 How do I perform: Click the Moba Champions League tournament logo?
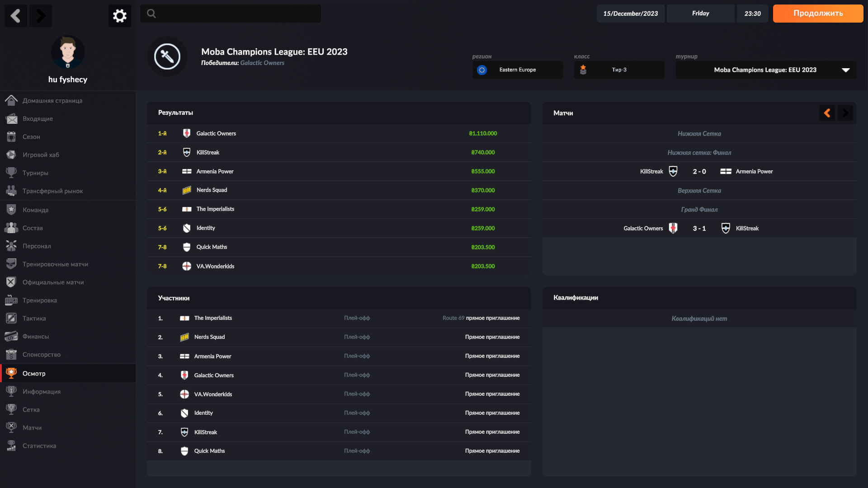pos(167,56)
